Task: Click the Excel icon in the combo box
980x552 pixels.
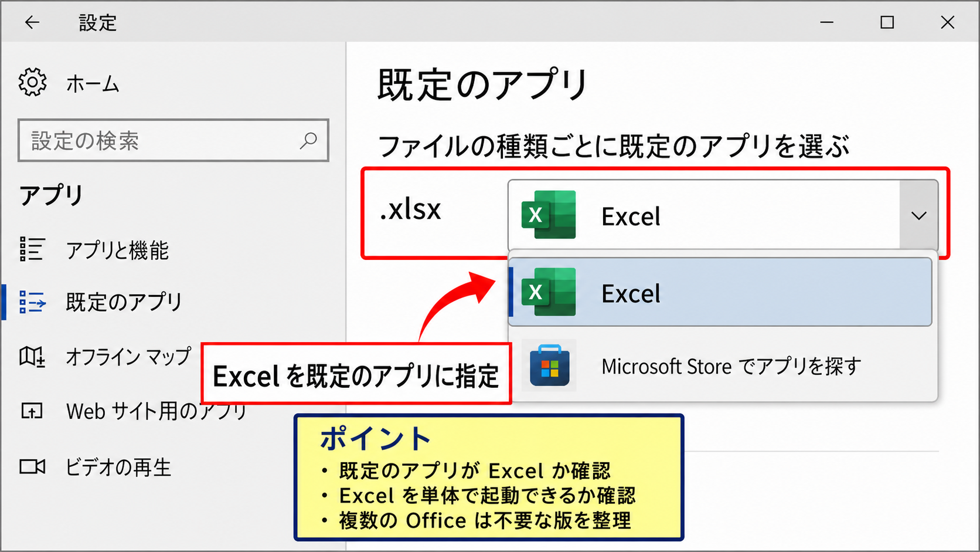Action: coord(549,215)
